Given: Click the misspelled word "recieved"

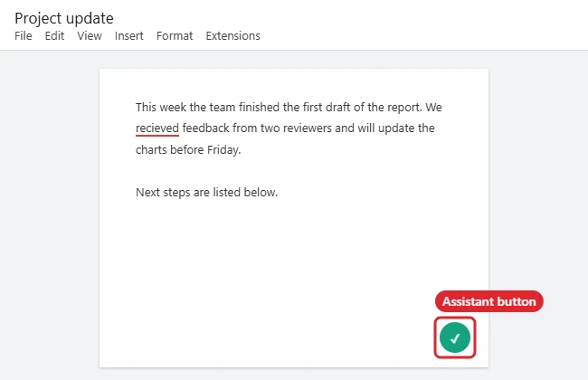Looking at the screenshot, I should click(157, 128).
